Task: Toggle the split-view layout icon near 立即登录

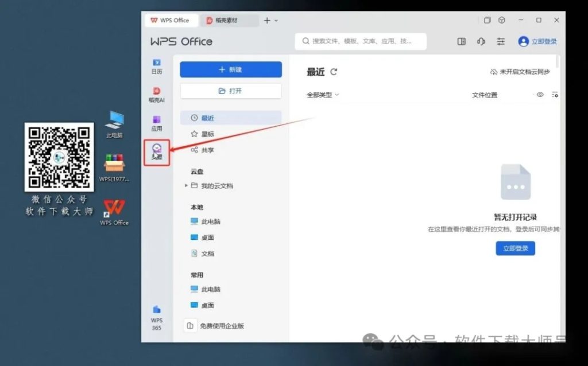Action: (x=461, y=41)
